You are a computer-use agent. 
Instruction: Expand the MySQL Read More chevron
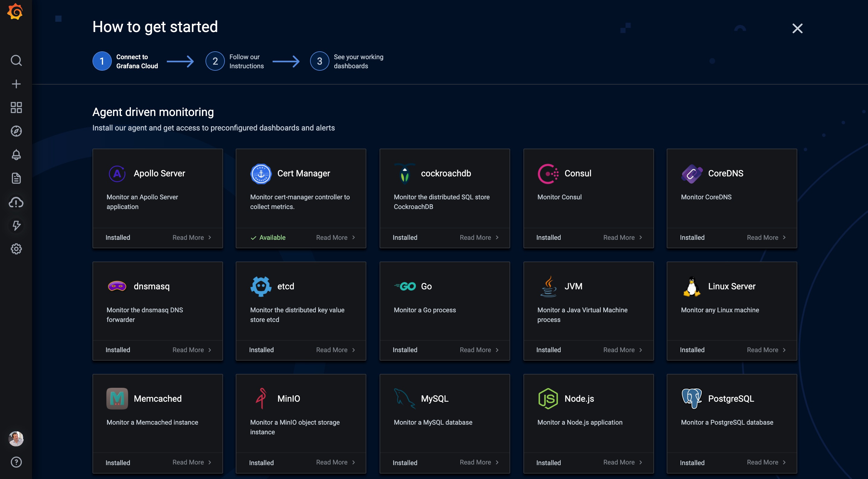tap(498, 462)
